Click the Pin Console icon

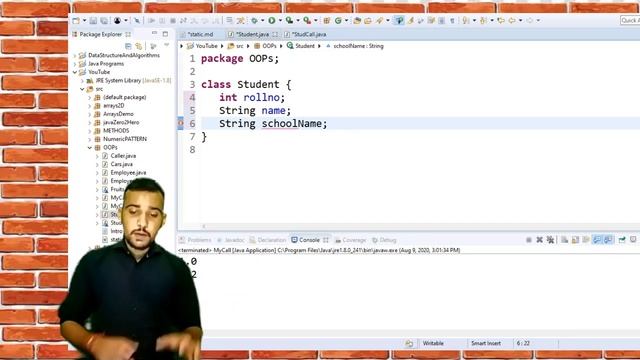click(622, 240)
